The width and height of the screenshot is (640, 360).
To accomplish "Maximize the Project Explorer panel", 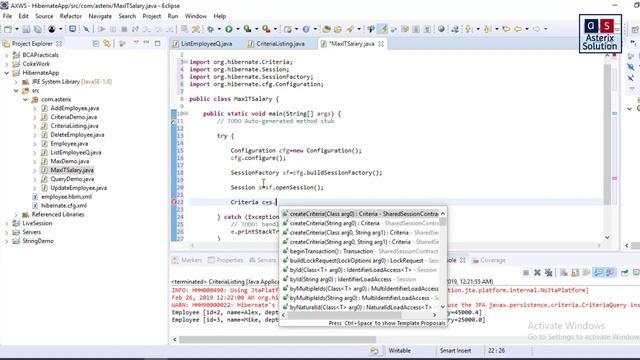I will pos(158,43).
